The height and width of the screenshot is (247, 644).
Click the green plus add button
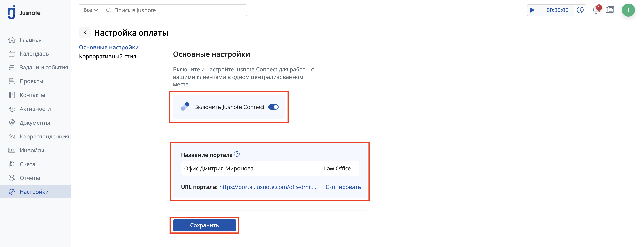[628, 10]
